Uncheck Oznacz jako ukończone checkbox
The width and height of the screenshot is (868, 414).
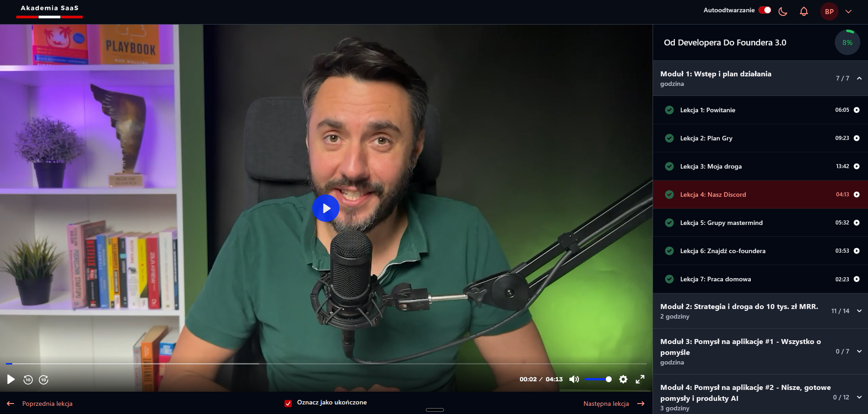(x=288, y=403)
